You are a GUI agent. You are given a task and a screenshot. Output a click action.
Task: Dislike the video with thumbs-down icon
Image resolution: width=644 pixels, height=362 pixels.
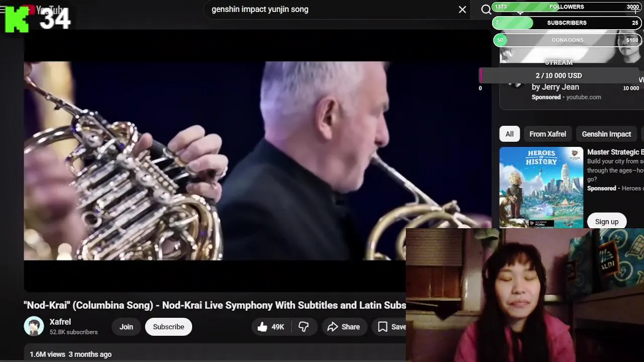coord(303,327)
